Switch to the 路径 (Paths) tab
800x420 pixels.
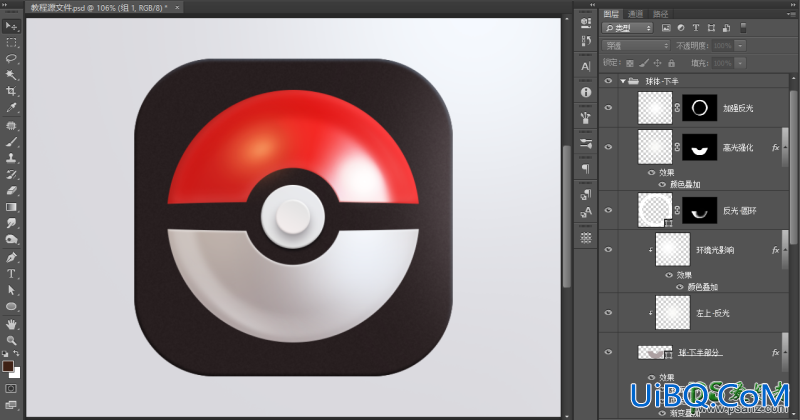coord(660,14)
